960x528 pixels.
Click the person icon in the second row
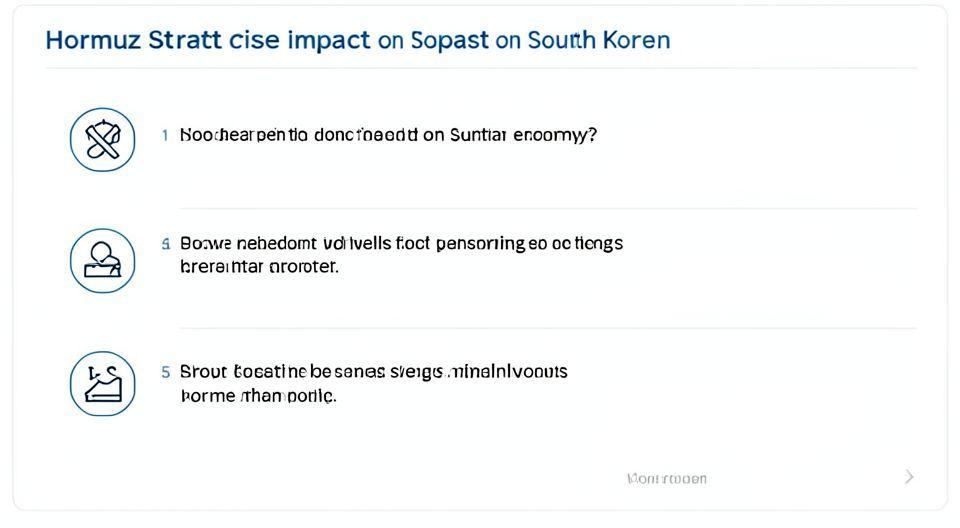102,260
